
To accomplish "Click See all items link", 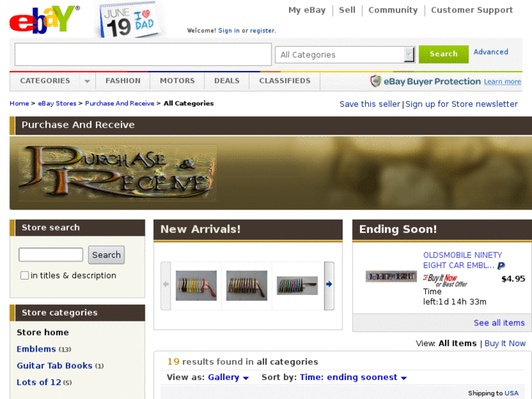I will [499, 323].
